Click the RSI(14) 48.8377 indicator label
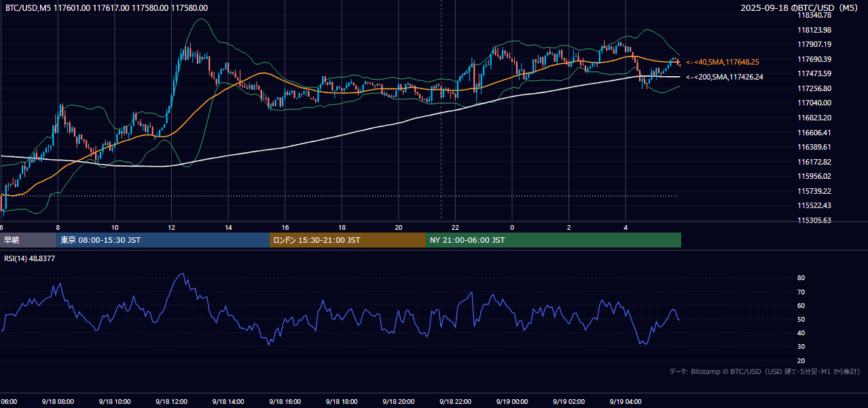Image resolution: width=868 pixels, height=408 pixels. (x=30, y=258)
